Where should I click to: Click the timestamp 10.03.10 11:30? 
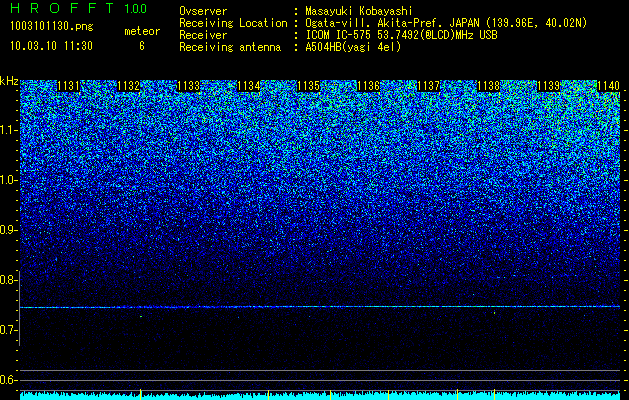(x=51, y=46)
